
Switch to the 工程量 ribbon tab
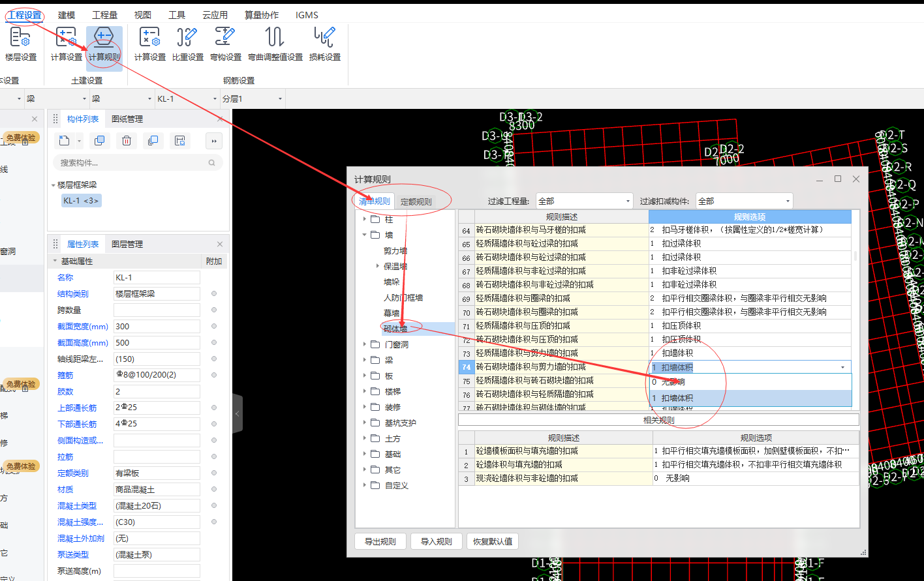click(105, 15)
